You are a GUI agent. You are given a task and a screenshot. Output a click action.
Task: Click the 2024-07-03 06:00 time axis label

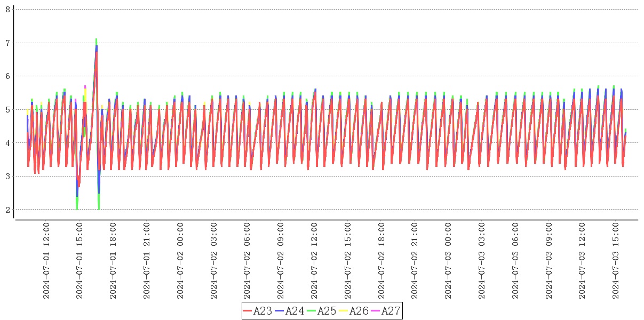(x=516, y=261)
